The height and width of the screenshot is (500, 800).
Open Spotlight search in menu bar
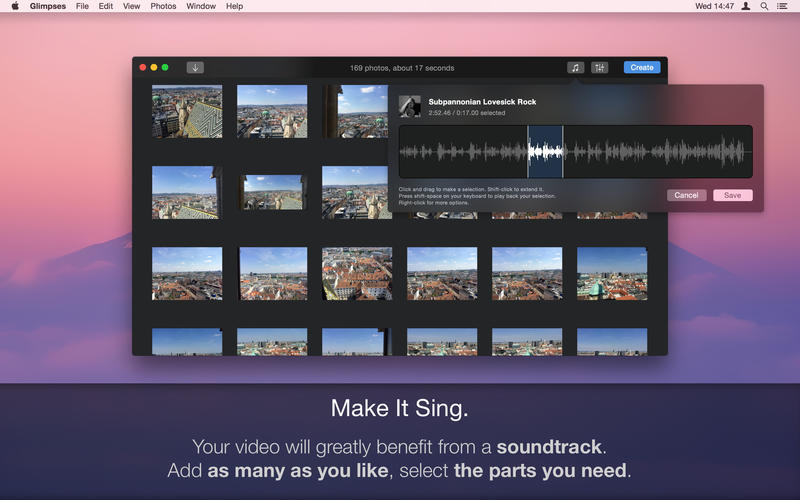click(x=764, y=6)
